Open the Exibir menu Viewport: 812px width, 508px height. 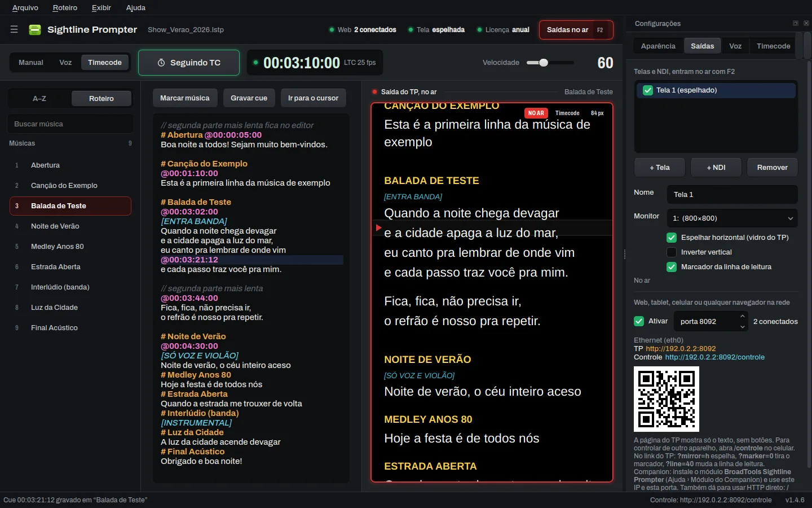point(101,8)
